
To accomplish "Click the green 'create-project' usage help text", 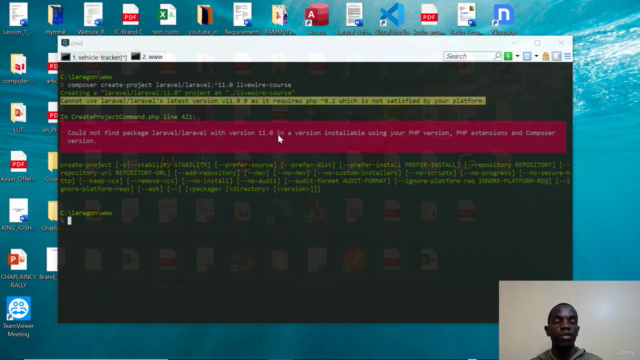I will [315, 177].
